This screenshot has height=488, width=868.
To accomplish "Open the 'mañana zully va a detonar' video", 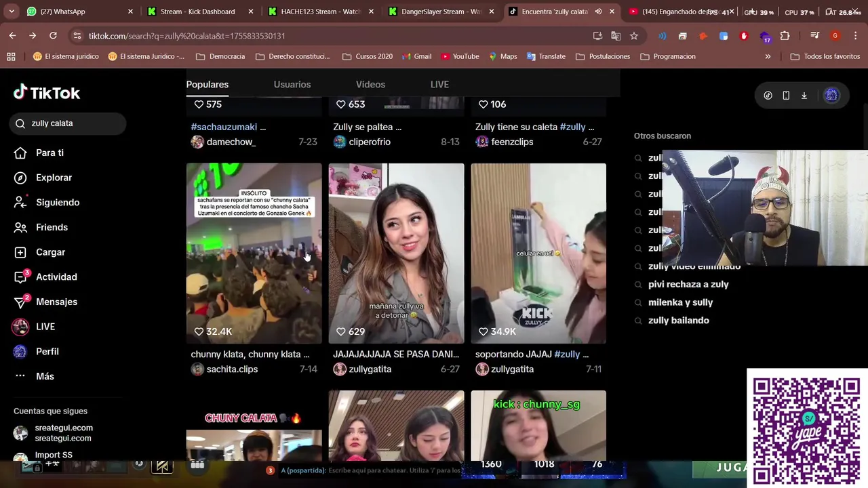I will point(397,253).
